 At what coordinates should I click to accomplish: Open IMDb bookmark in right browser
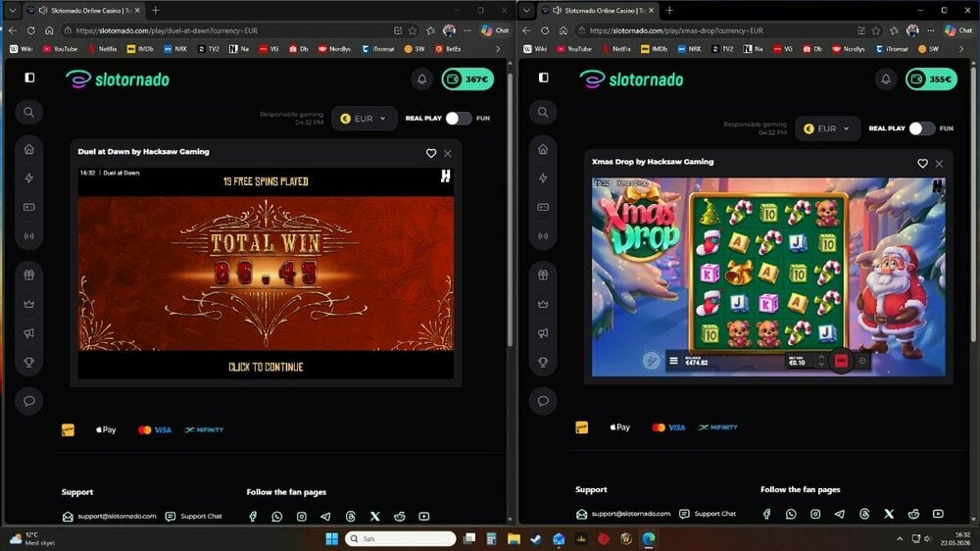point(654,49)
